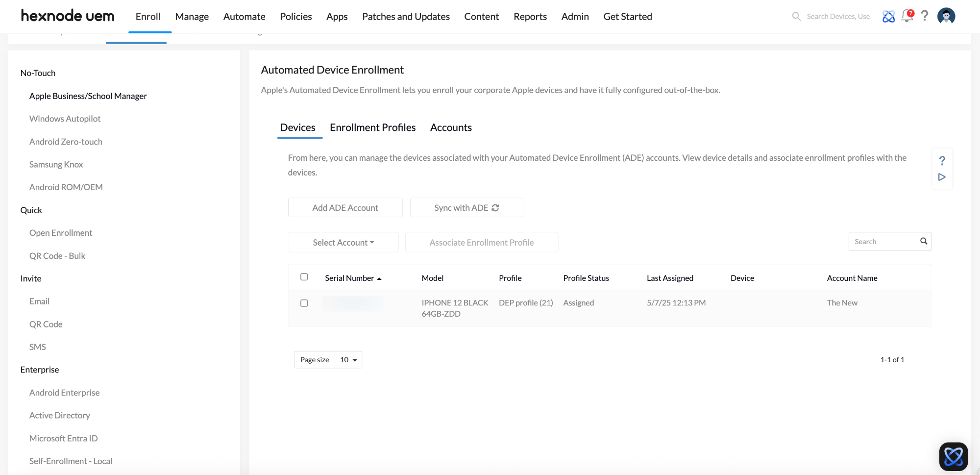Screen dimensions: 980x475
Task: Tick the select-all checkbox in table header
Action: pyautogui.click(x=304, y=277)
